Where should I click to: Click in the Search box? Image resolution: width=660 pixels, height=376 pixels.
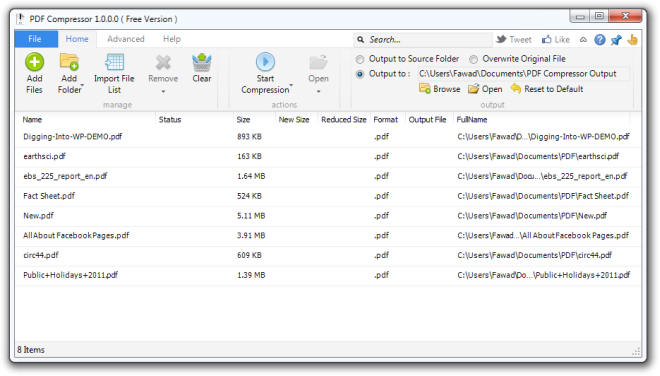(x=423, y=40)
